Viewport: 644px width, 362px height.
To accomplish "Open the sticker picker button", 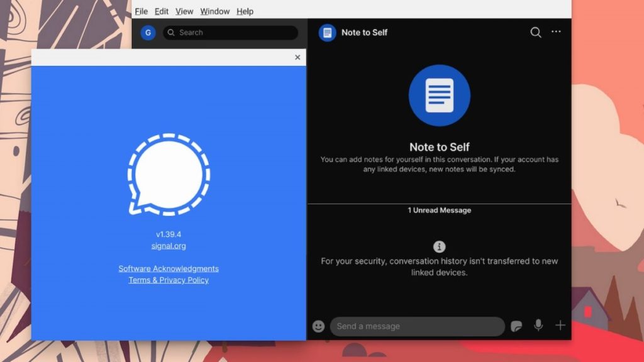I will (516, 326).
